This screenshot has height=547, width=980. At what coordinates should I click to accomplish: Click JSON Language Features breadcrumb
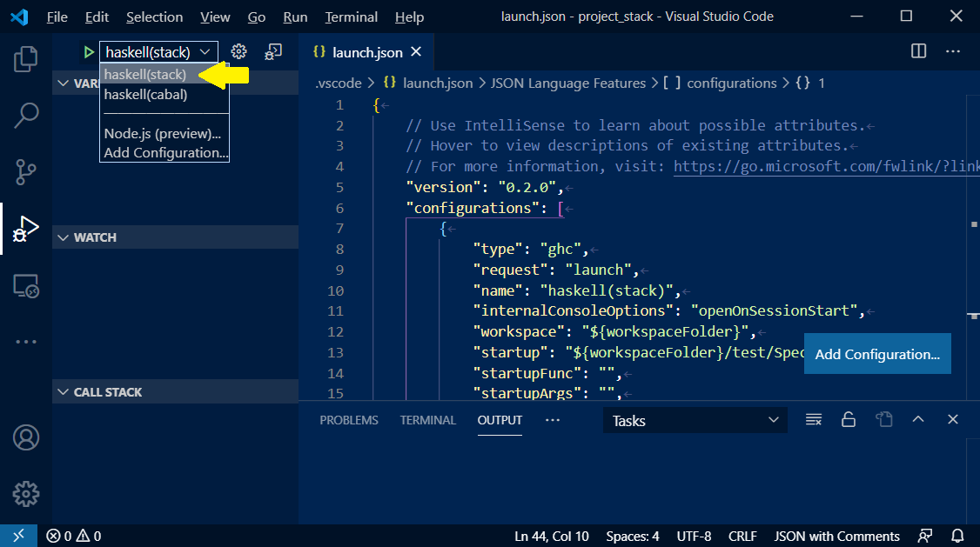pyautogui.click(x=567, y=83)
